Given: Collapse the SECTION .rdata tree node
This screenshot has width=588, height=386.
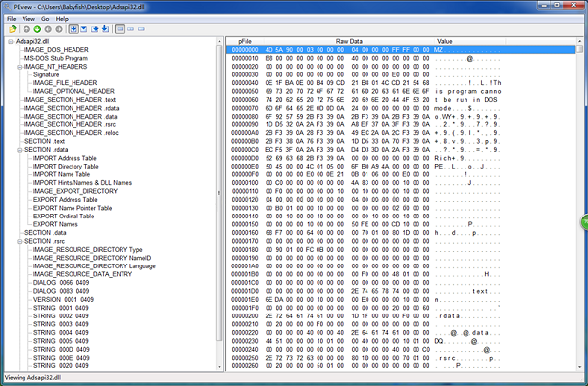Looking at the screenshot, I should 20,150.
